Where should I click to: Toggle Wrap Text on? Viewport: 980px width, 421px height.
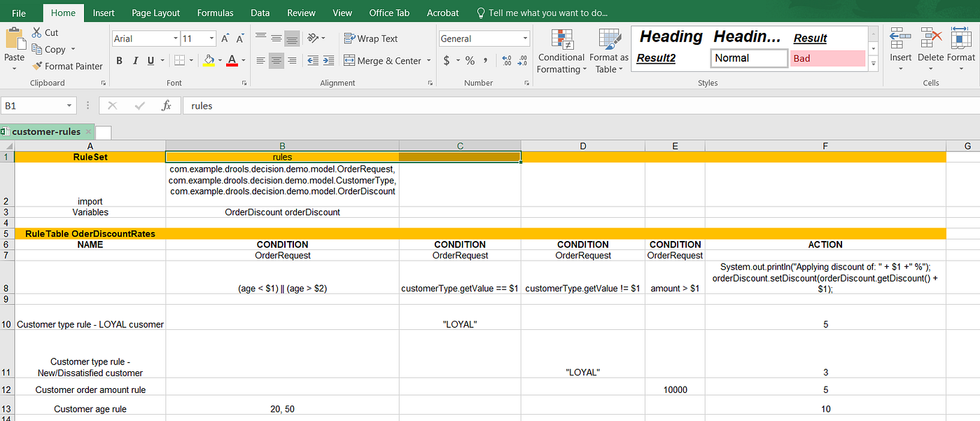(x=371, y=39)
